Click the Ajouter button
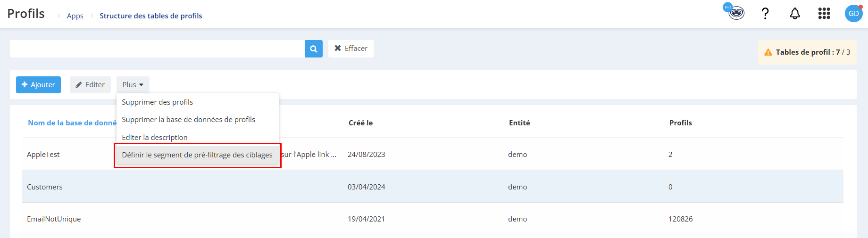 (x=38, y=85)
